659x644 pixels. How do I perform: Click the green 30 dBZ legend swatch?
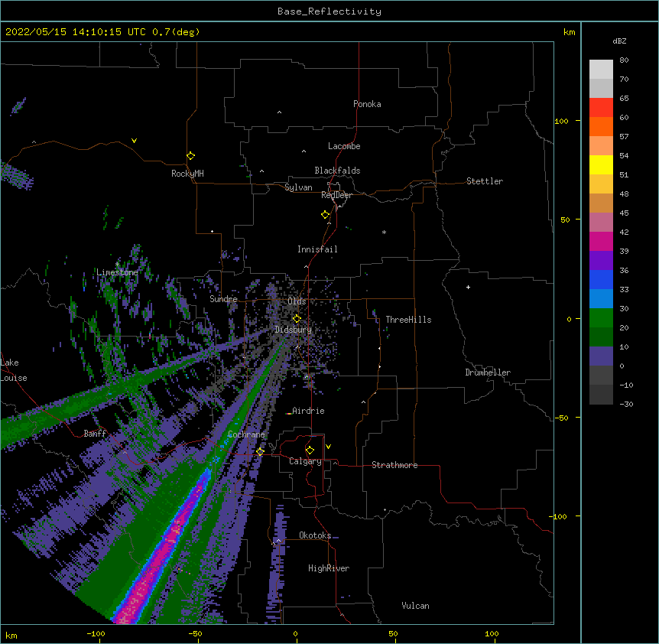point(601,318)
